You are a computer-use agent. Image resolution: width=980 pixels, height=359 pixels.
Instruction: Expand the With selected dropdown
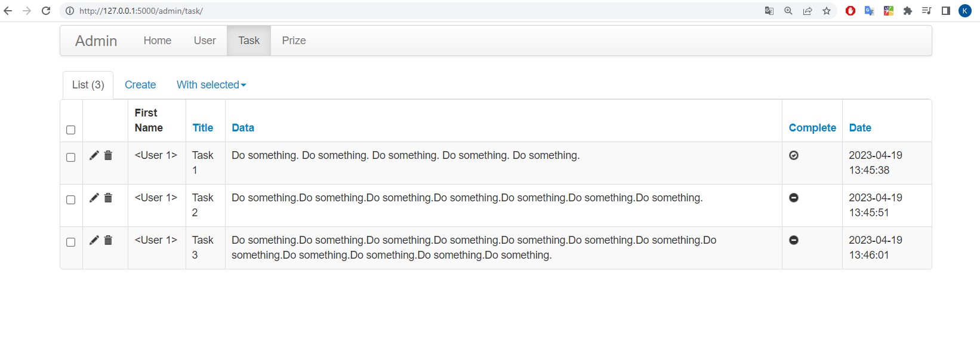[211, 85]
